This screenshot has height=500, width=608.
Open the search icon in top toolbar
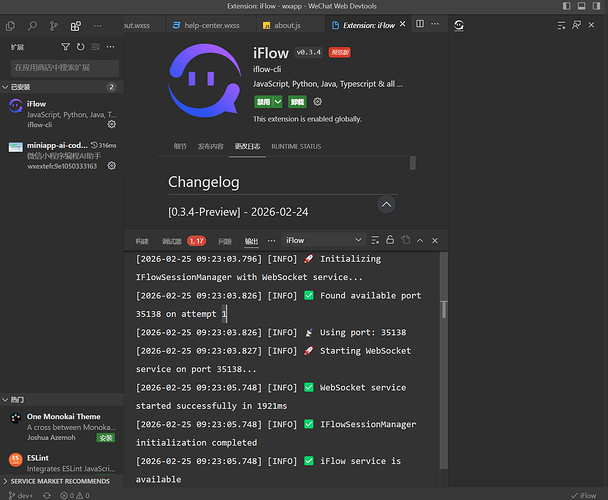(33, 25)
